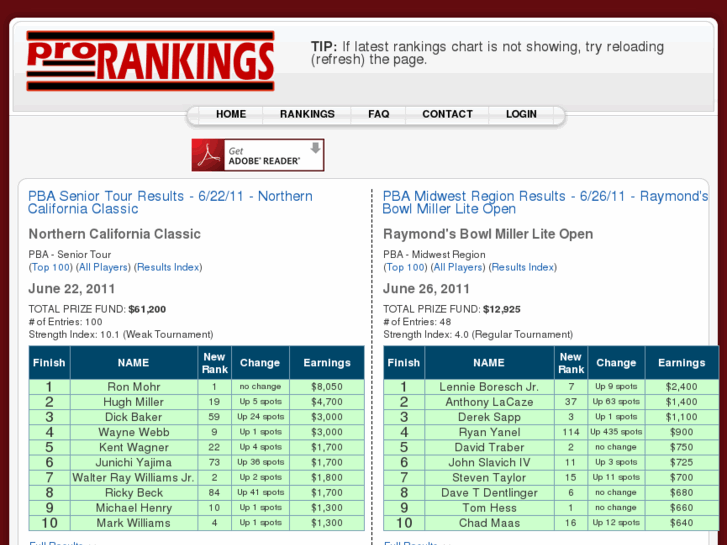The image size is (727, 545).
Task: Open the RANKINGS menu item
Action: pos(307,114)
